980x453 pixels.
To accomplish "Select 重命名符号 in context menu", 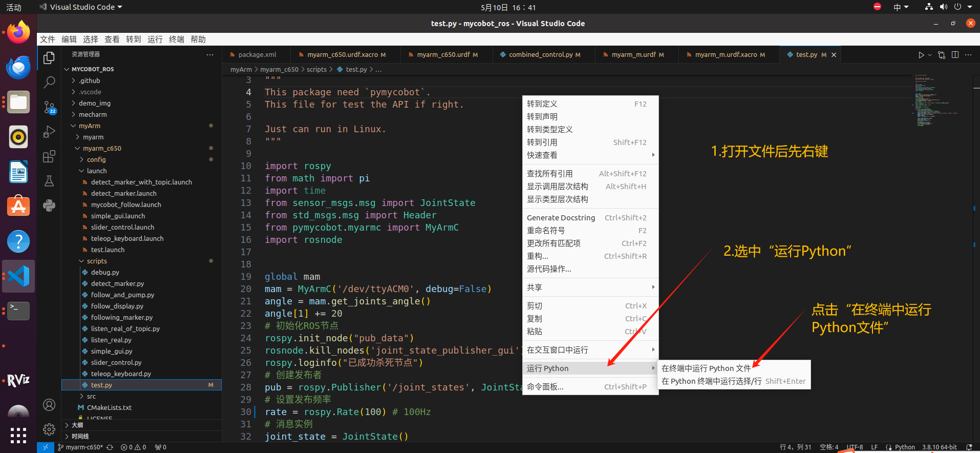I will [590, 231].
